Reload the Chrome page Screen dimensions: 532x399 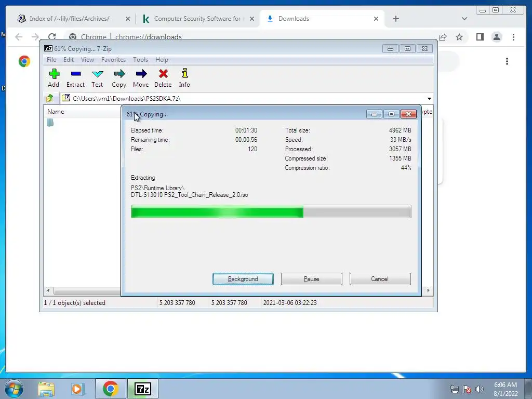52,37
